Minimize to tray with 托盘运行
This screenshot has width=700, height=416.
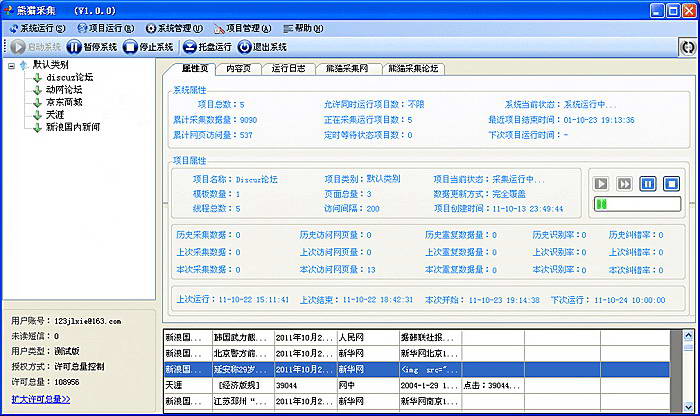[x=207, y=47]
